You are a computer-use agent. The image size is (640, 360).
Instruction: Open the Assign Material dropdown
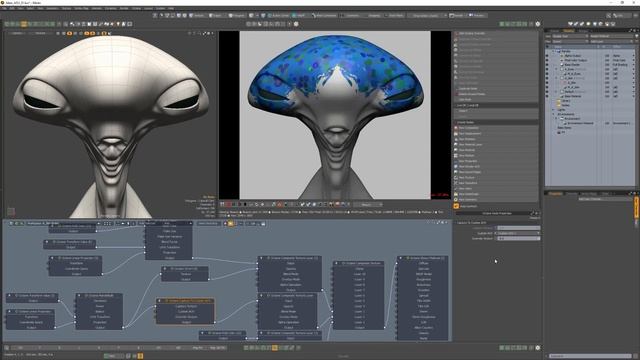coord(611,36)
